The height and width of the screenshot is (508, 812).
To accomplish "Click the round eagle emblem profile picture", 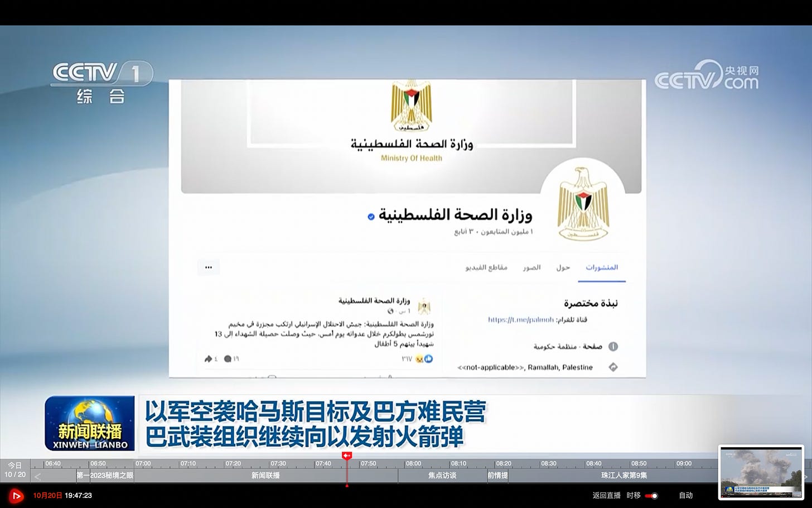I will pos(583,204).
